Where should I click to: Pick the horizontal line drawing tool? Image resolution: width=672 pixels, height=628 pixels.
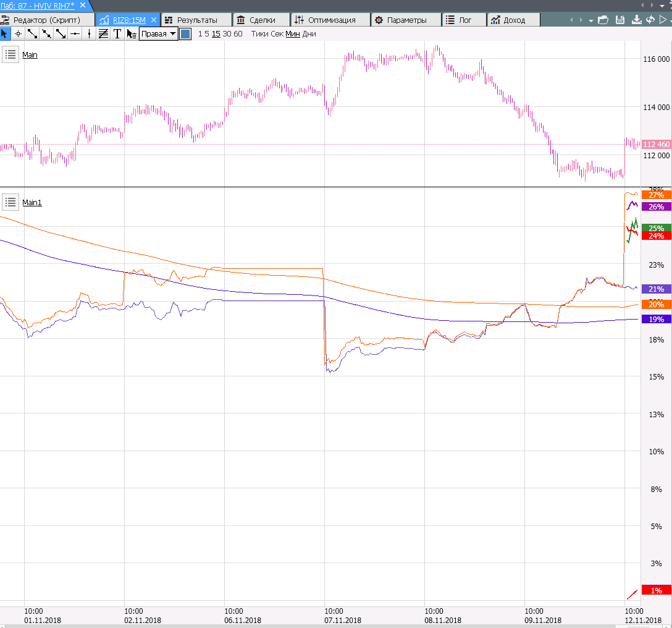[x=75, y=33]
